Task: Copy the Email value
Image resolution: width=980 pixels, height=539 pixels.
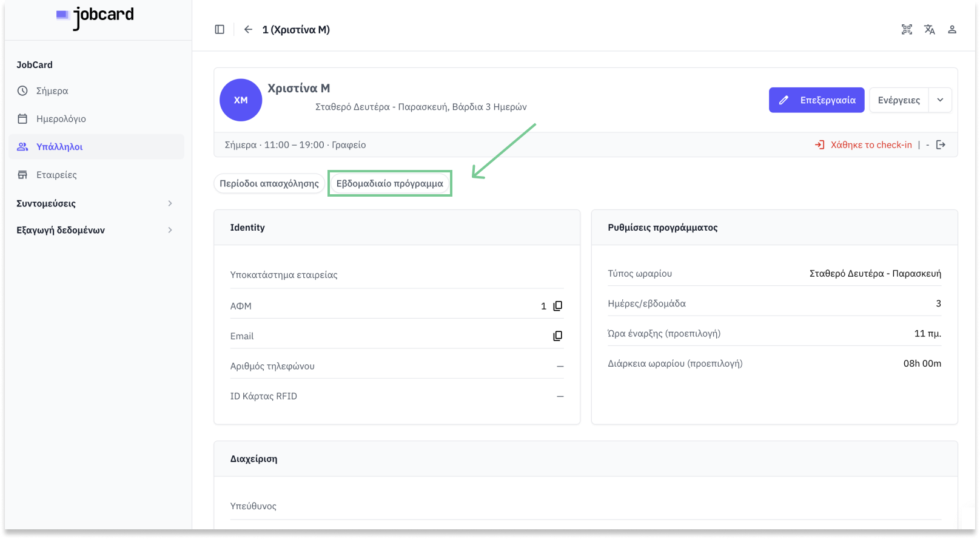Action: (557, 336)
